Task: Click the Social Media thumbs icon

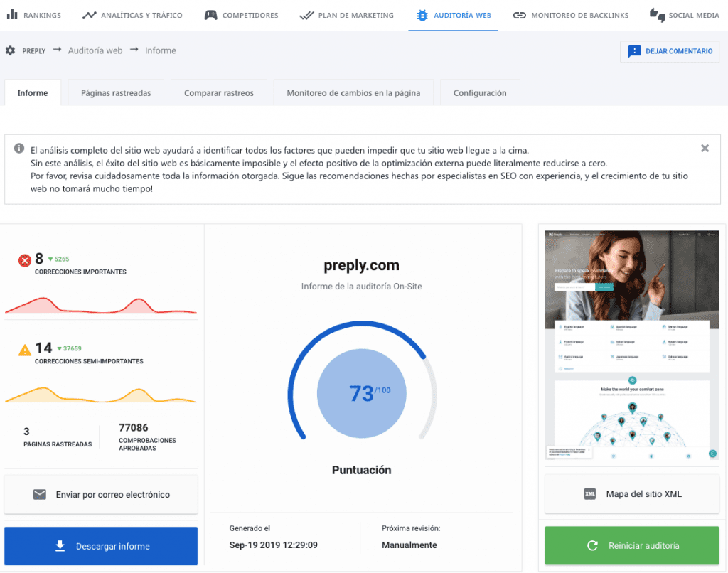Action: (657, 16)
